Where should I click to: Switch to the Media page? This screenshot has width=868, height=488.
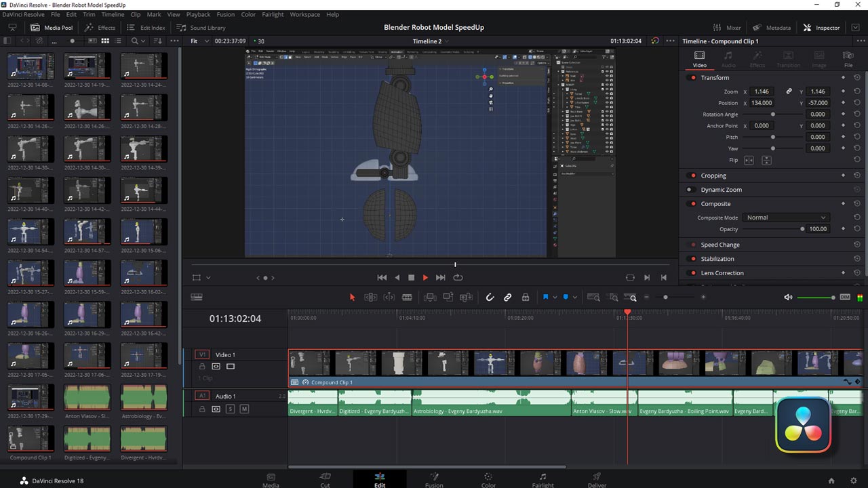click(271, 480)
